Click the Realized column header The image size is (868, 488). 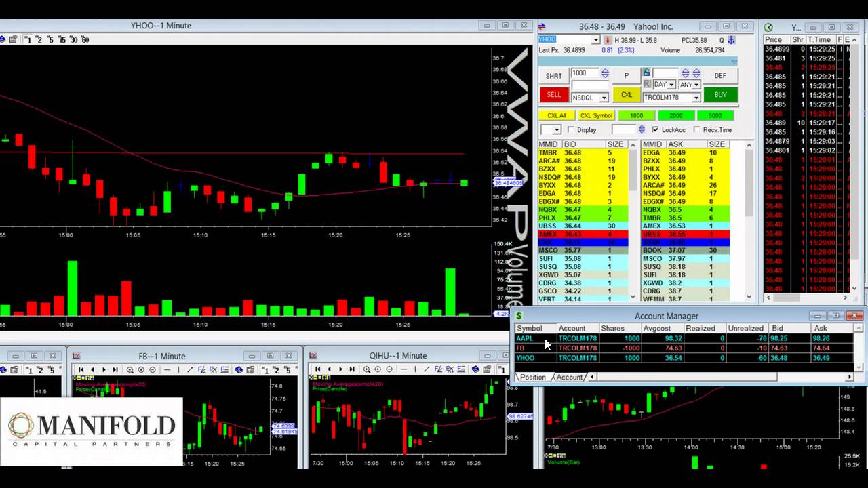coord(705,328)
